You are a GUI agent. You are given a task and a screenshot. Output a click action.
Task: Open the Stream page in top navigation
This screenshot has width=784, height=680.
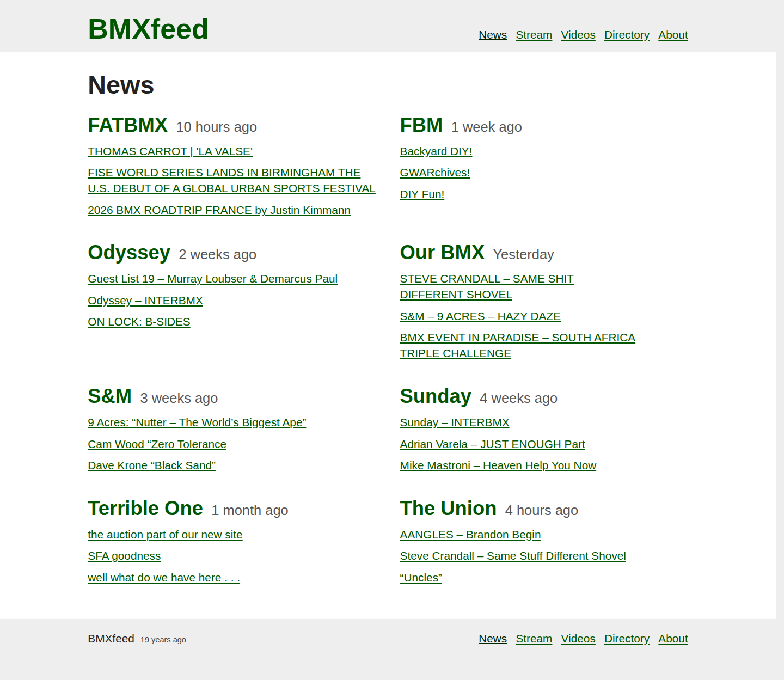(534, 35)
